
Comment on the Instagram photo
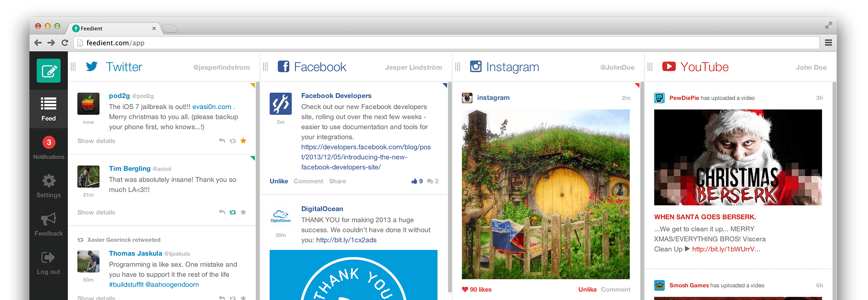click(x=615, y=290)
